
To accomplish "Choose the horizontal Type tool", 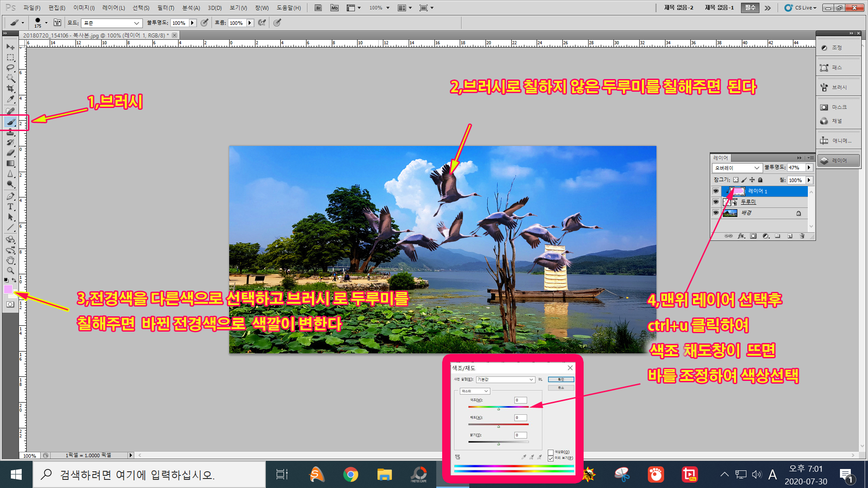I will click(x=10, y=206).
